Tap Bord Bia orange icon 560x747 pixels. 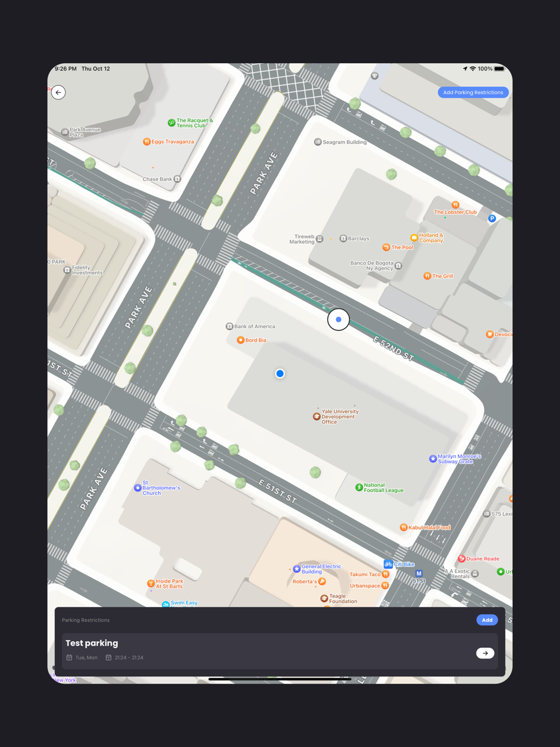pos(240,340)
